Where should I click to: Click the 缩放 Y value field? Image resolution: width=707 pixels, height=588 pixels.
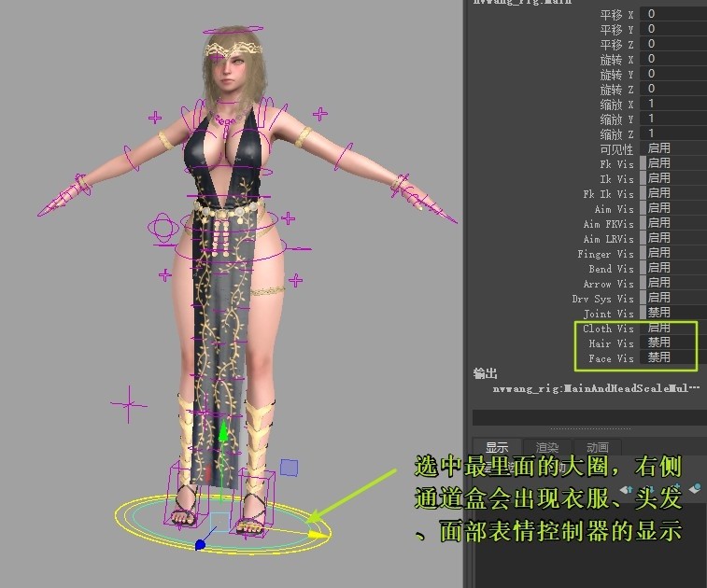tap(673, 118)
